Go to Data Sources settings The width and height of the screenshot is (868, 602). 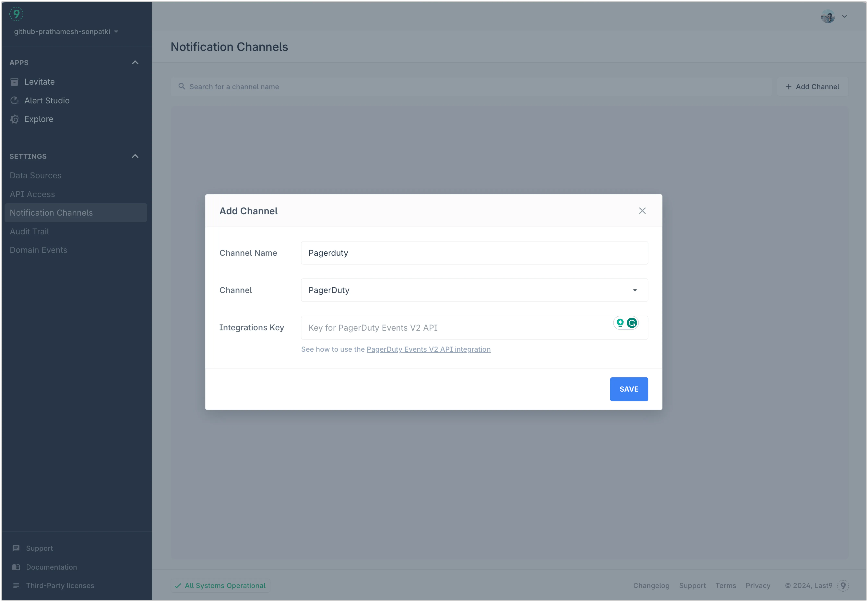36,175
